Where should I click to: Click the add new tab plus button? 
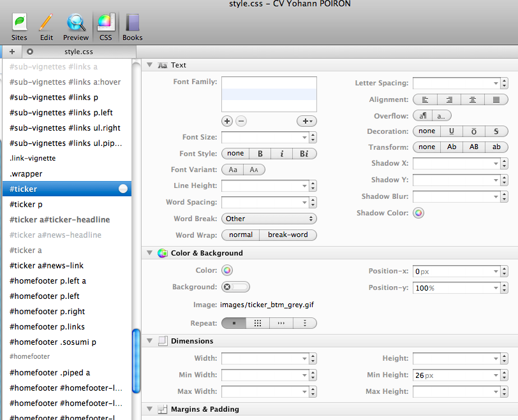pos(12,52)
